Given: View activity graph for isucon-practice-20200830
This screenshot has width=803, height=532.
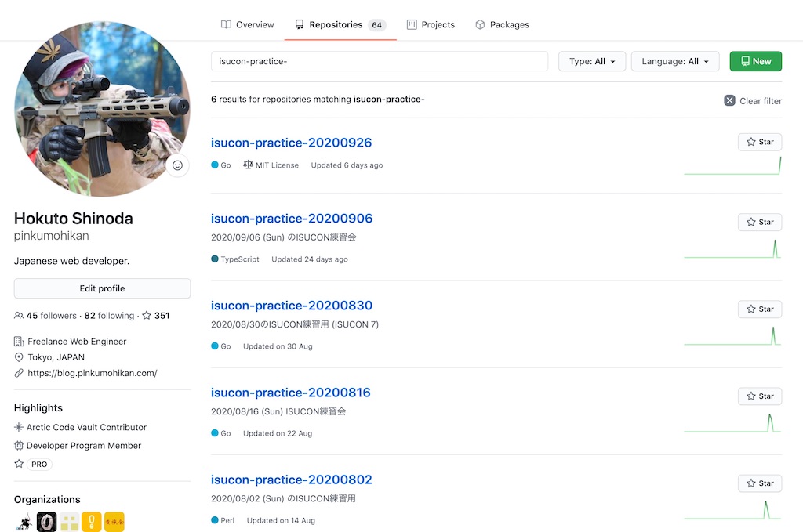Looking at the screenshot, I should click(x=732, y=336).
